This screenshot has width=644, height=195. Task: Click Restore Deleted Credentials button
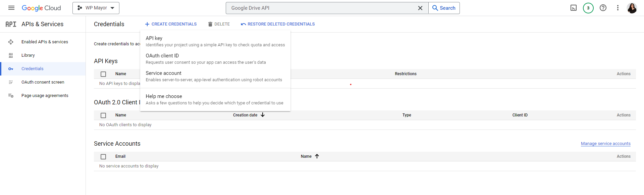pos(278,24)
